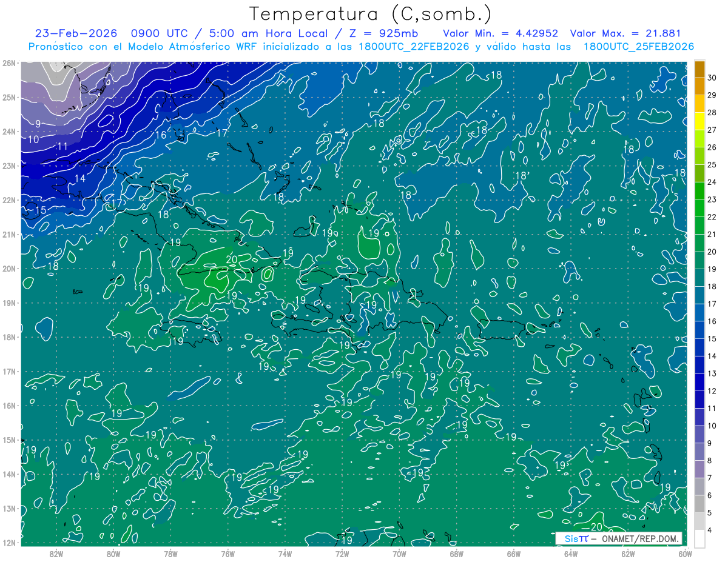Click the map contour label "14"

pyautogui.click(x=80, y=178)
